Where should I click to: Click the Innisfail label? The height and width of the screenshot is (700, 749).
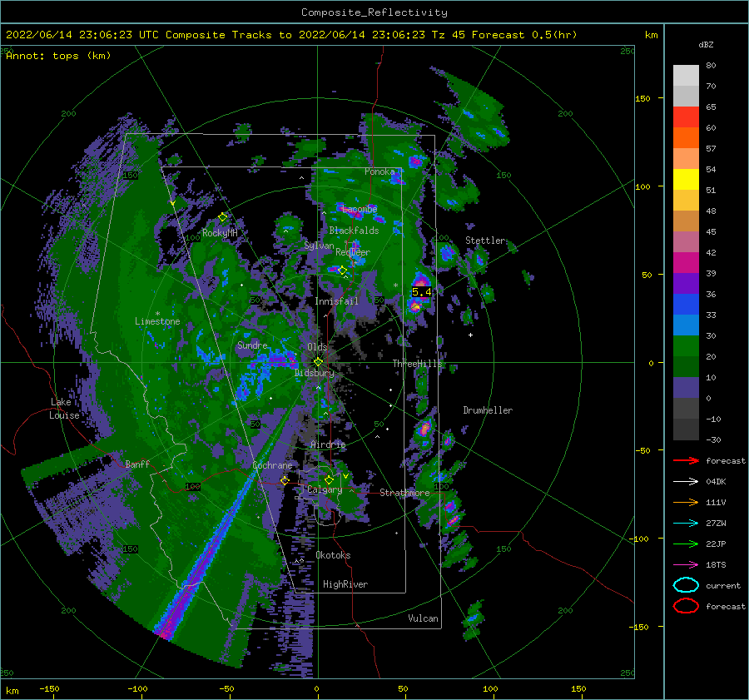(336, 301)
